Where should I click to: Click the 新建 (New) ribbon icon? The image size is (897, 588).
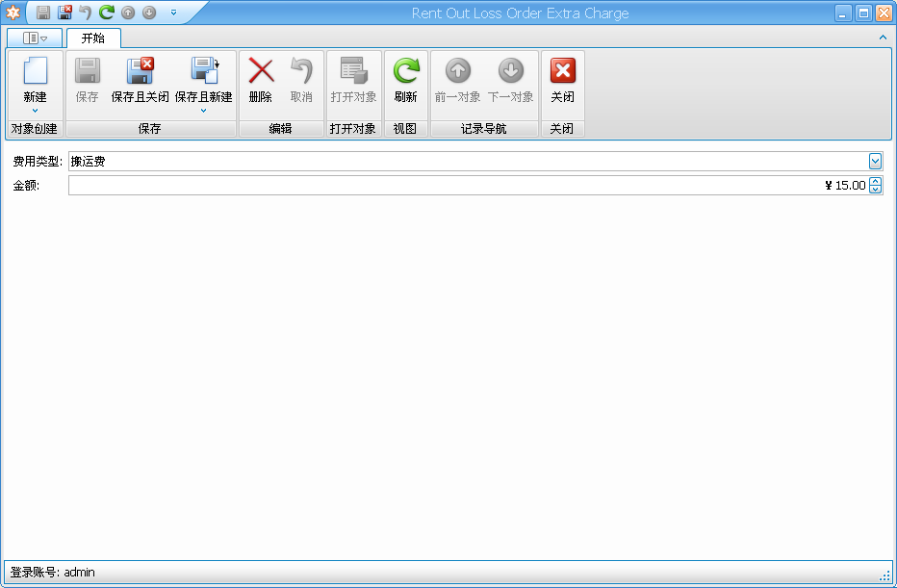(x=35, y=71)
